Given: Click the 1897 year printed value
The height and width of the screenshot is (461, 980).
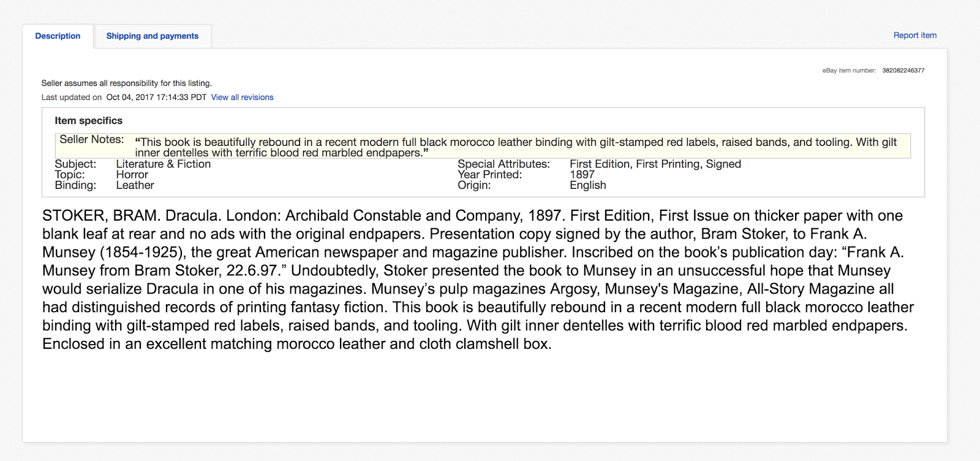Looking at the screenshot, I should [x=582, y=175].
